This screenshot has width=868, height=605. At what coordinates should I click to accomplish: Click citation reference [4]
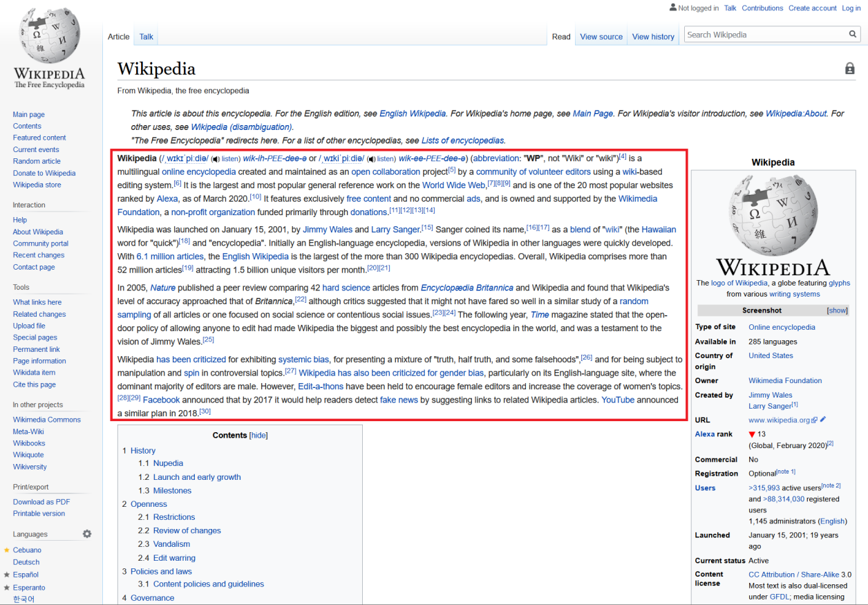[623, 156]
